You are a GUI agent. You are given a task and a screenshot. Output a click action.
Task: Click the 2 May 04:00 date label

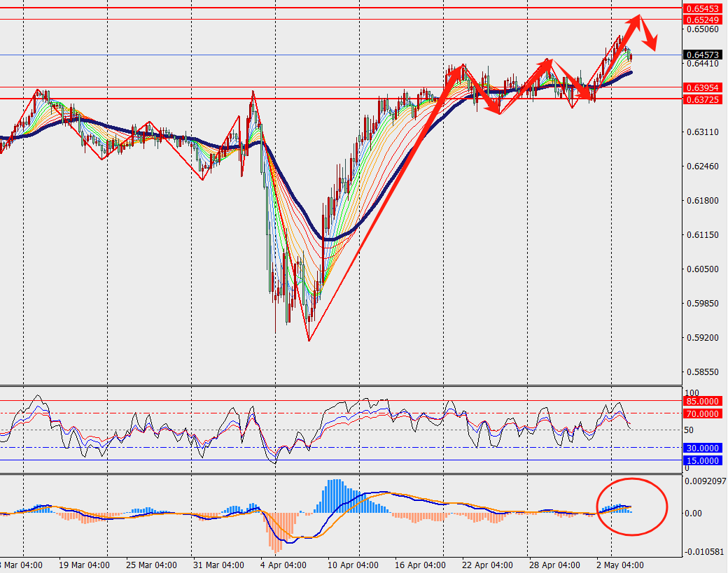[x=619, y=565]
